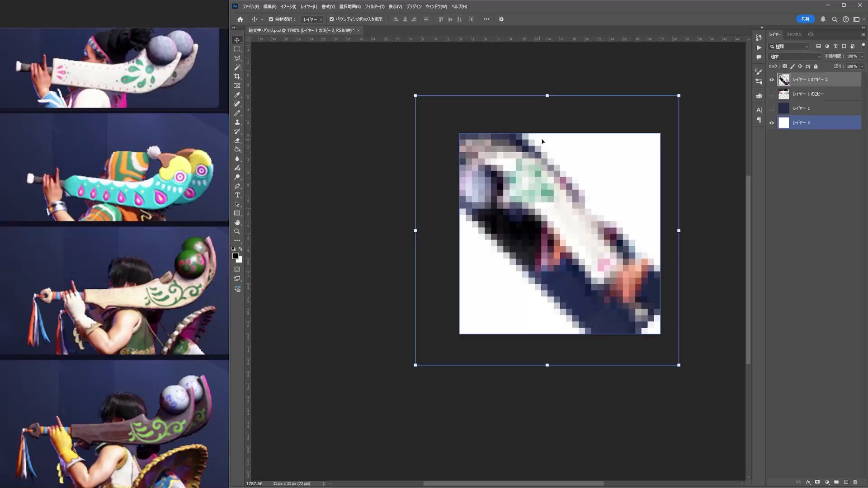Image resolution: width=868 pixels, height=488 pixels.
Task: Select the Pen tool
Action: tap(237, 186)
